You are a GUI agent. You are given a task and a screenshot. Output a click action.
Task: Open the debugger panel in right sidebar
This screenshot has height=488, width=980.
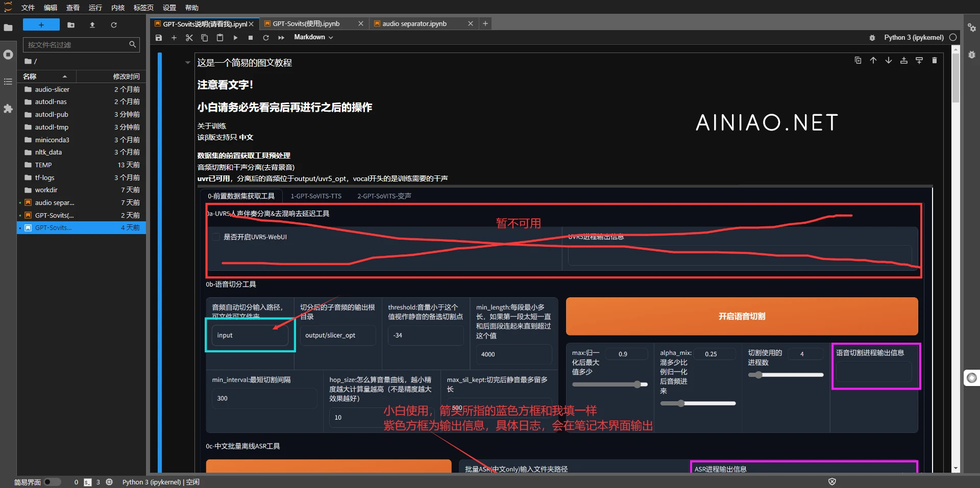coord(972,55)
